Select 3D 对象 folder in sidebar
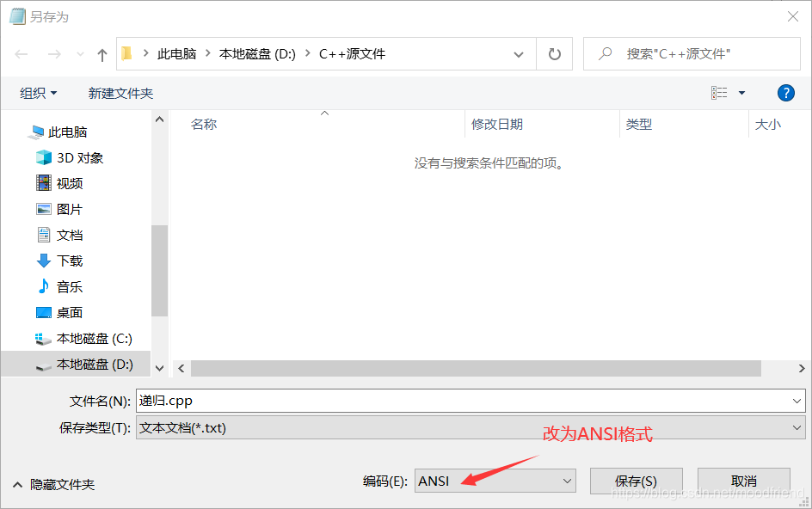Viewport: 812px width, 509px height. pos(79,157)
